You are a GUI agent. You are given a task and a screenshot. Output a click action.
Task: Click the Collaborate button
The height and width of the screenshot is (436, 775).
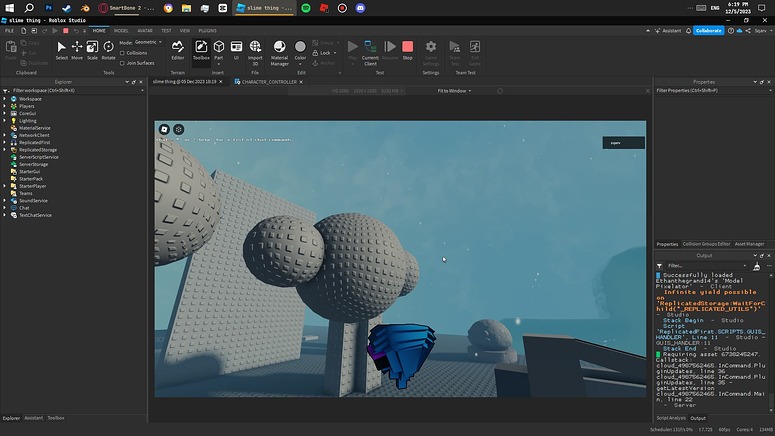click(708, 31)
